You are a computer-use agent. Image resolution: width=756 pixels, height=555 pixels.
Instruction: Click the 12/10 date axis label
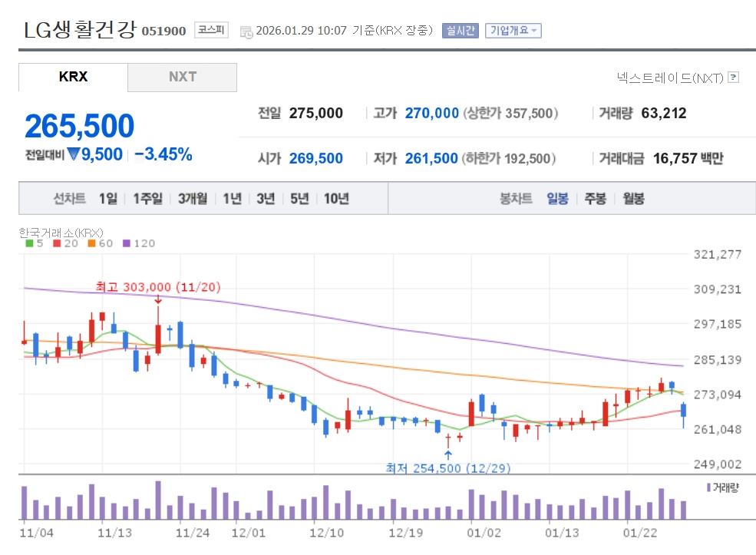pos(326,533)
